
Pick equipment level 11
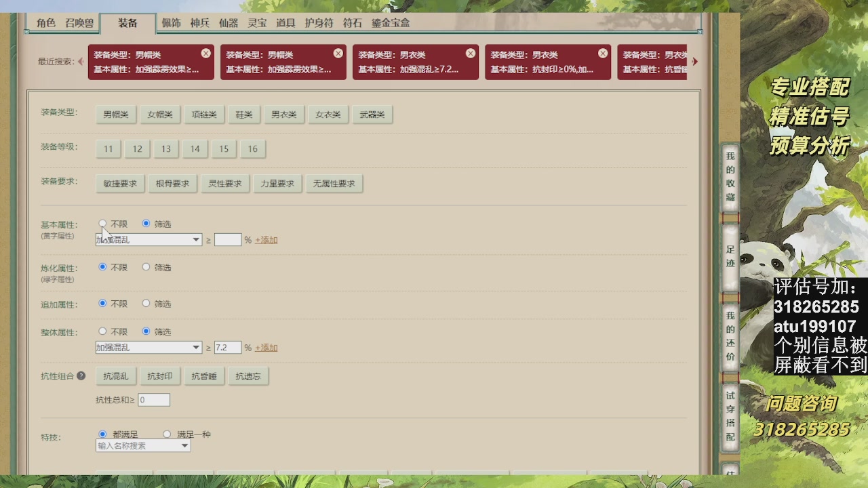click(x=108, y=149)
